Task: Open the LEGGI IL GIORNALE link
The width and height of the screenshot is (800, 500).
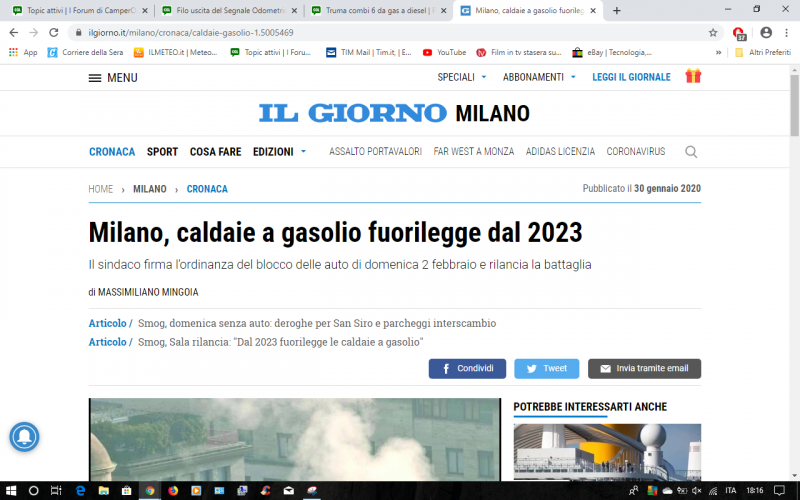Action: click(631, 77)
